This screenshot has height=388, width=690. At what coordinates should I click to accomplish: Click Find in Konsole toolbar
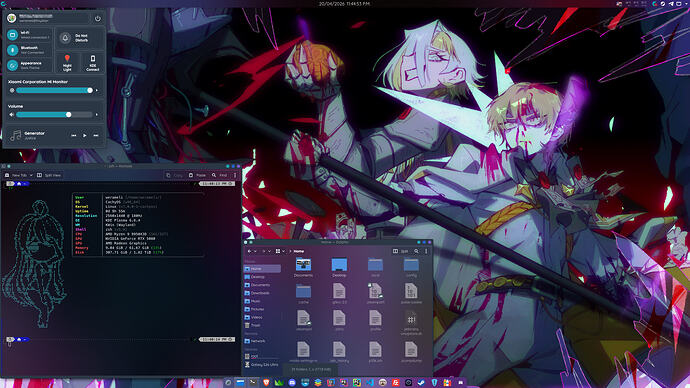[x=219, y=175]
